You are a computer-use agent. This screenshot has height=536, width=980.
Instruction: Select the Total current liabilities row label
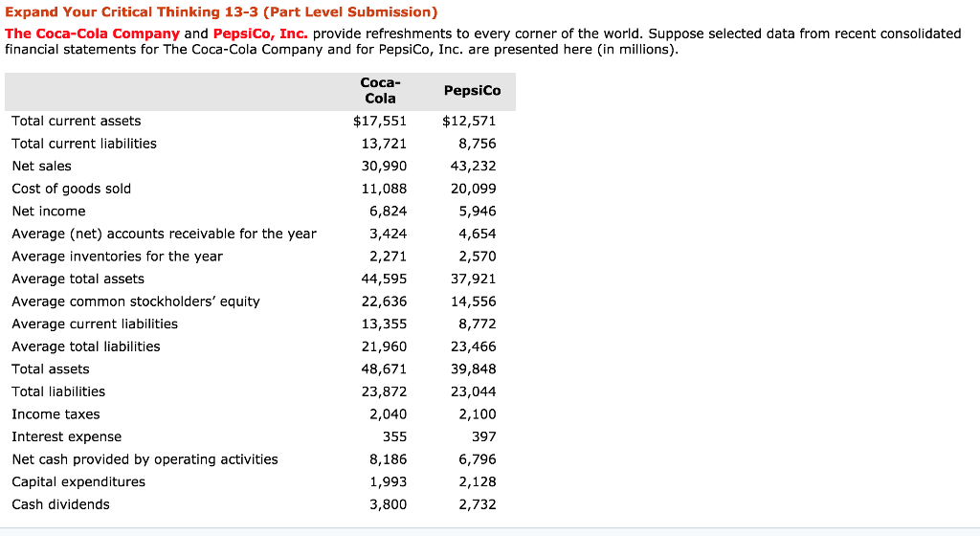tap(84, 144)
